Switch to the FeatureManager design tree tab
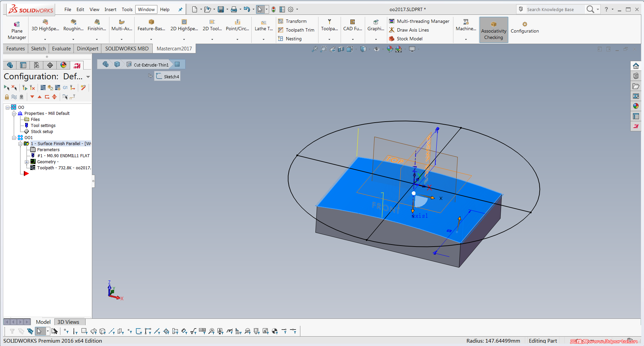The height and width of the screenshot is (346, 644). click(10, 65)
